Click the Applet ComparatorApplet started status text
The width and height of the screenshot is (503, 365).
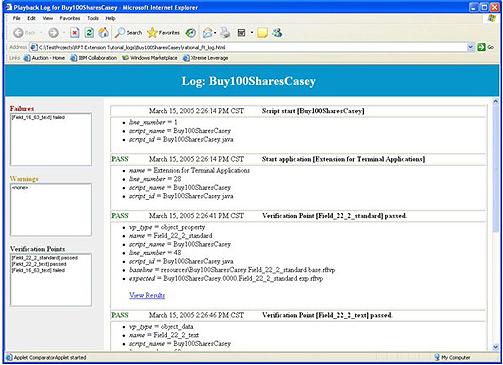50,358
